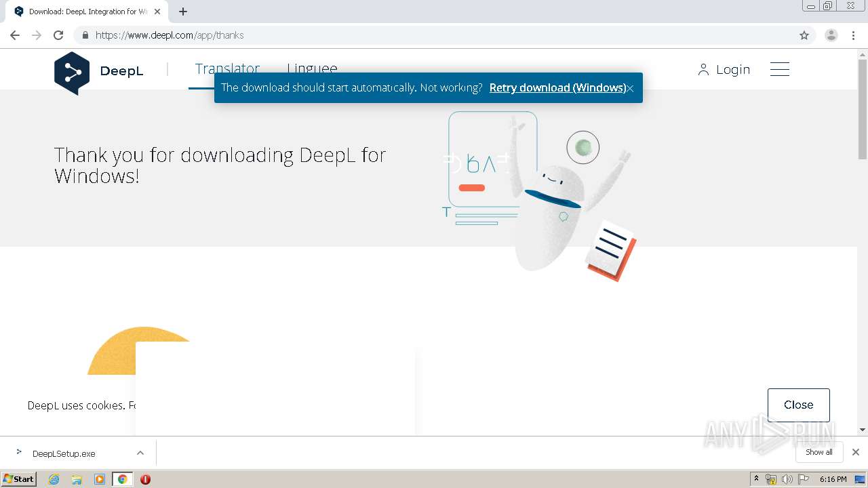Open Windows Explorer from taskbar
The width and height of the screenshot is (868, 488).
77,479
